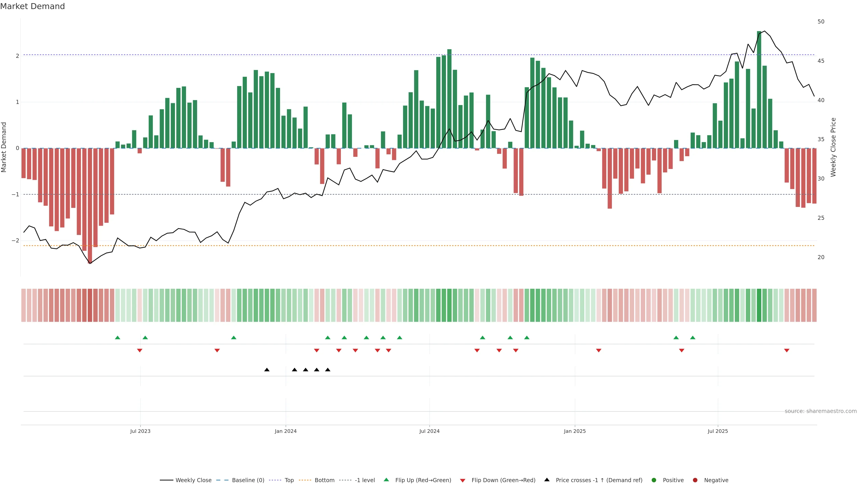
Task: Click the Jan 2025 x-axis label
Action: click(575, 432)
